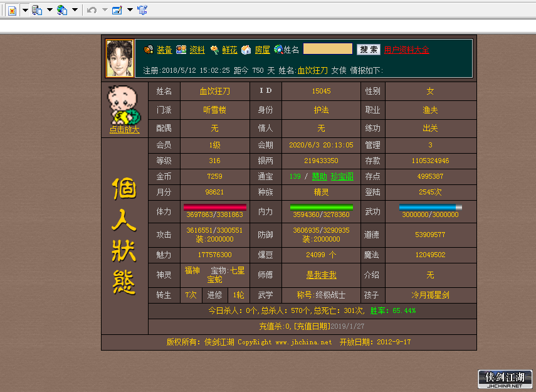Click the blue 武功 martial arts bar
Image resolution: width=536 pixels, height=392 pixels.
tap(431, 207)
